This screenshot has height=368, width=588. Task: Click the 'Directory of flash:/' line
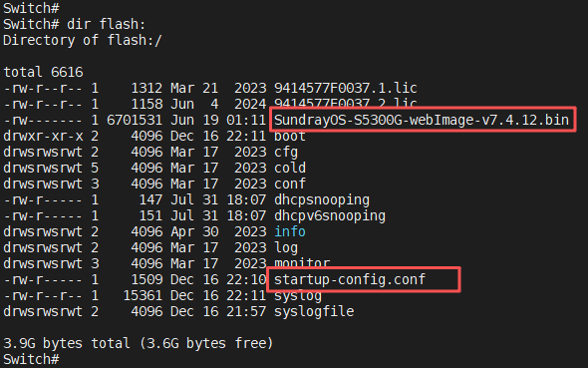[83, 40]
